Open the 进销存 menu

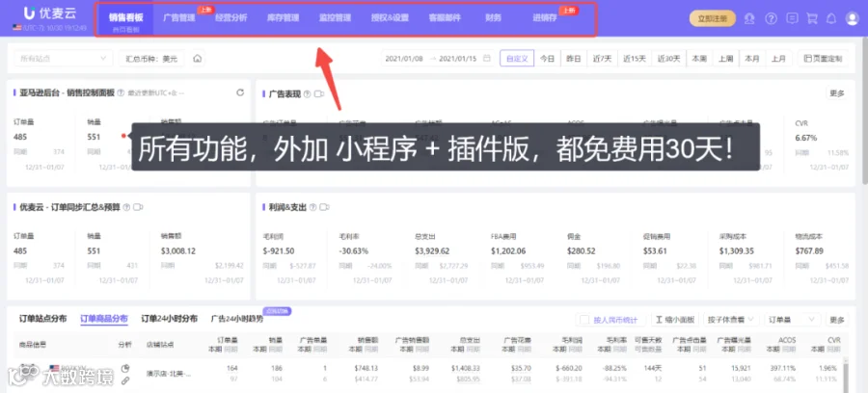pyautogui.click(x=545, y=17)
